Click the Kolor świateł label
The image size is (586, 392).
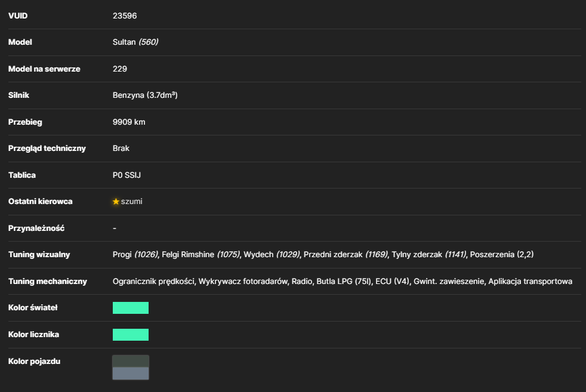click(33, 307)
